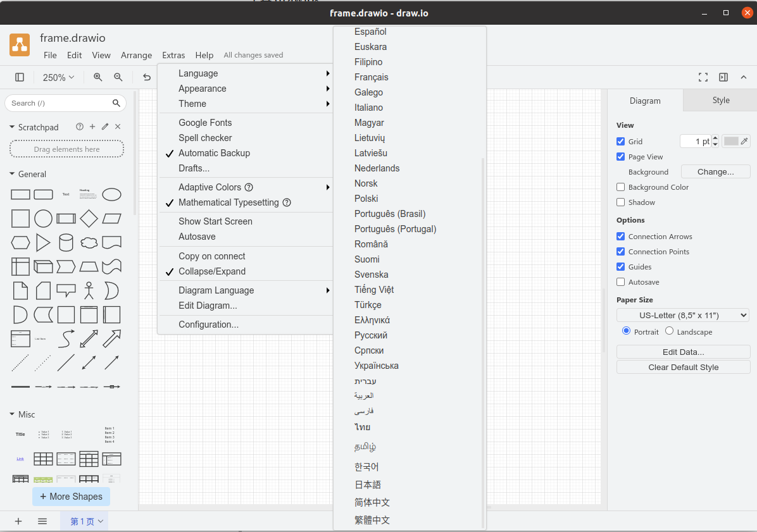757x532 pixels.
Task: Click the Edit Data... button
Action: (x=683, y=352)
